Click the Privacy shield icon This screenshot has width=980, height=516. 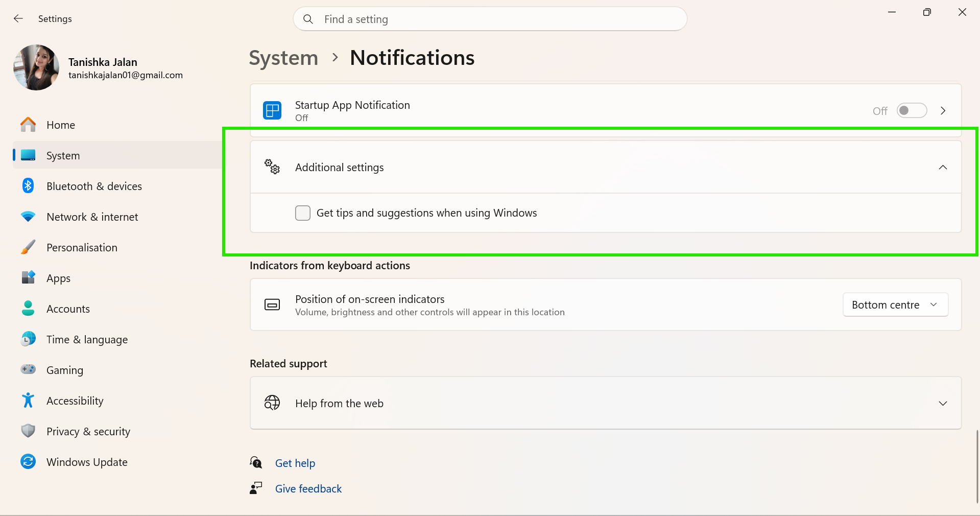pos(28,431)
